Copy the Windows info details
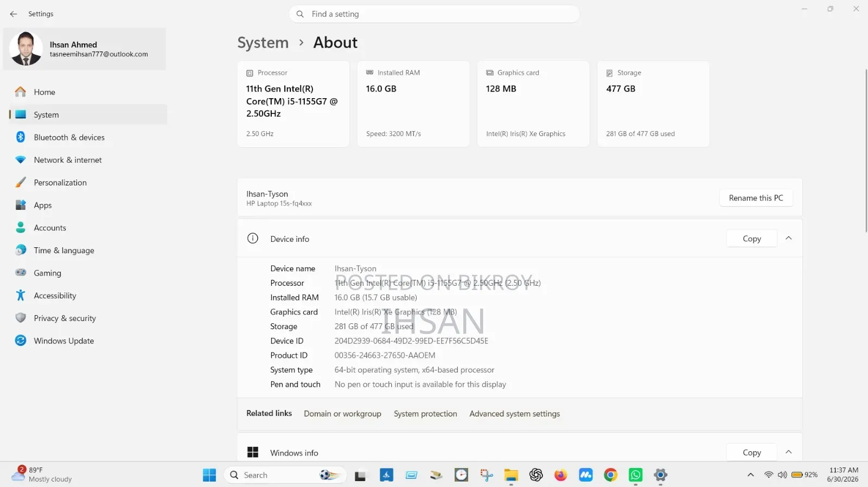This screenshot has height=487, width=868. [x=752, y=452]
